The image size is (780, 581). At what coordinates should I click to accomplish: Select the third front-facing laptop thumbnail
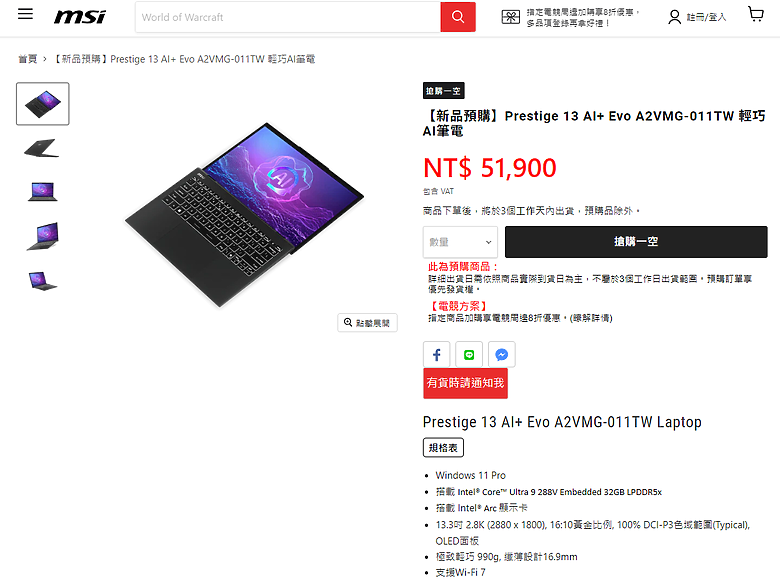click(43, 192)
